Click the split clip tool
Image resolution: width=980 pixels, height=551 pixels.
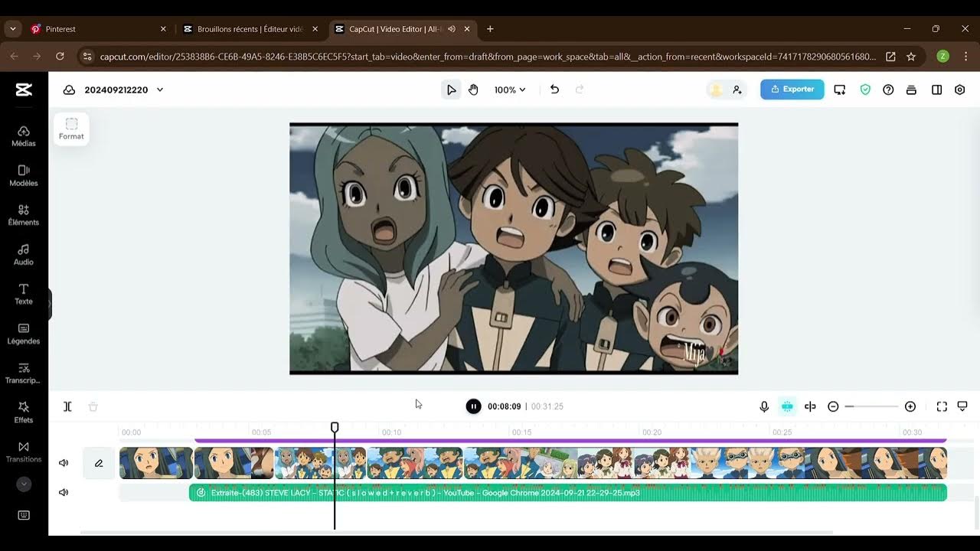tap(67, 406)
